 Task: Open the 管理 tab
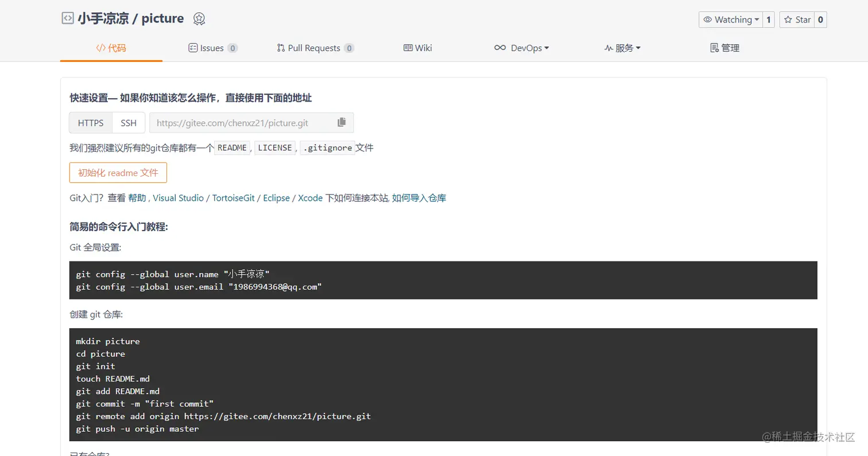725,48
